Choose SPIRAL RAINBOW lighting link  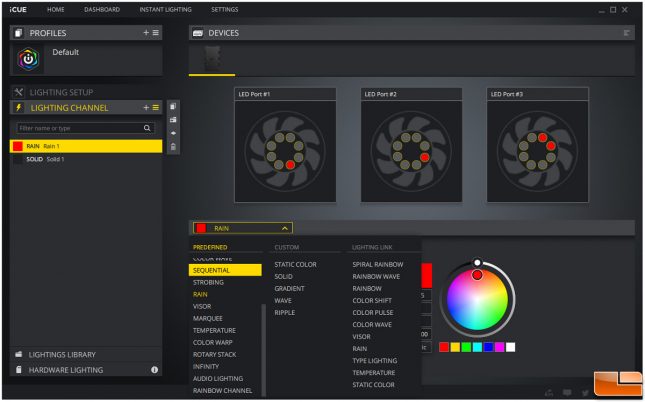click(x=378, y=265)
